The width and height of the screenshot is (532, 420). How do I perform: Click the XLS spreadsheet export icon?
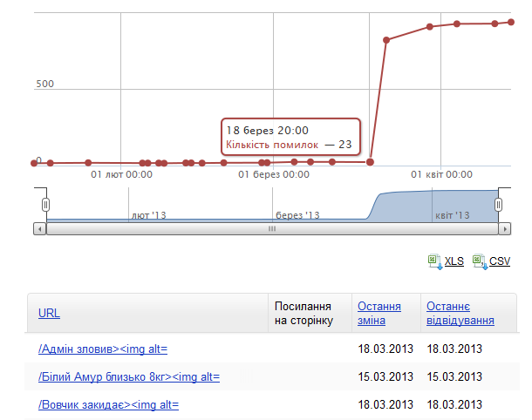click(x=434, y=260)
